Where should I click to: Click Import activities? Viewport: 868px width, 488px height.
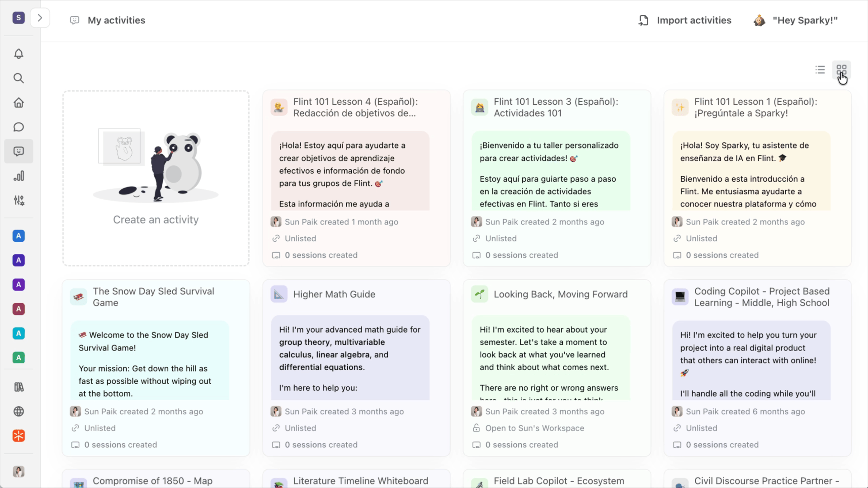click(x=684, y=20)
